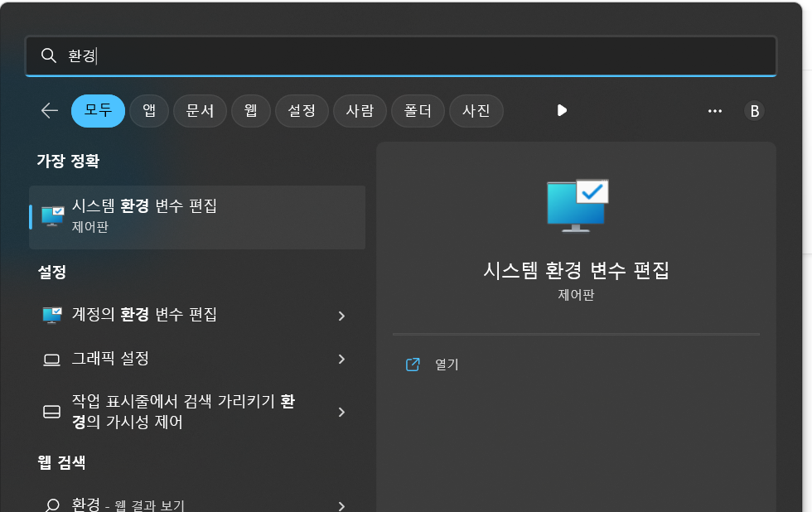This screenshot has height=512, width=812.
Task: Click monitor icon of 시스템 환경 변수 편집 result
Action: [x=53, y=216]
